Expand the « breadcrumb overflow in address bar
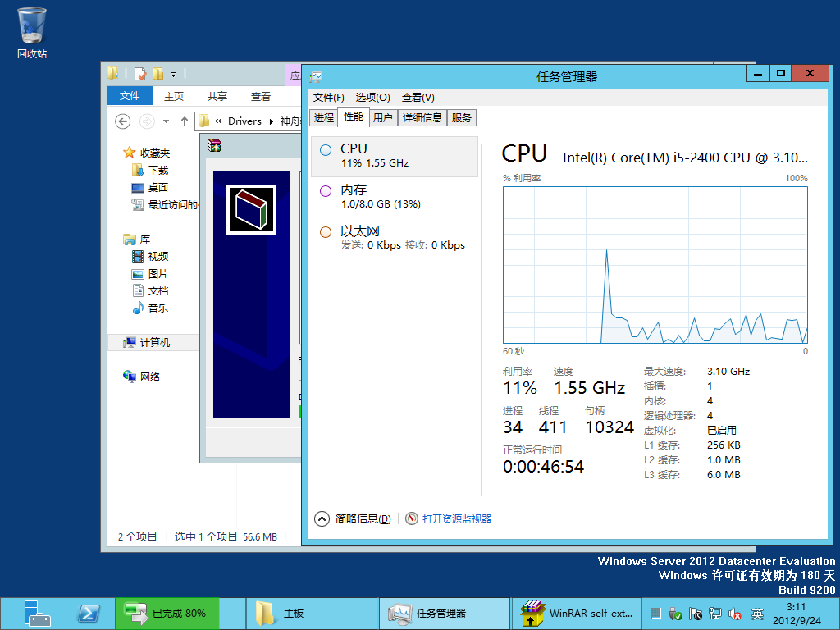Screen dimensions: 840x630 coord(218,121)
